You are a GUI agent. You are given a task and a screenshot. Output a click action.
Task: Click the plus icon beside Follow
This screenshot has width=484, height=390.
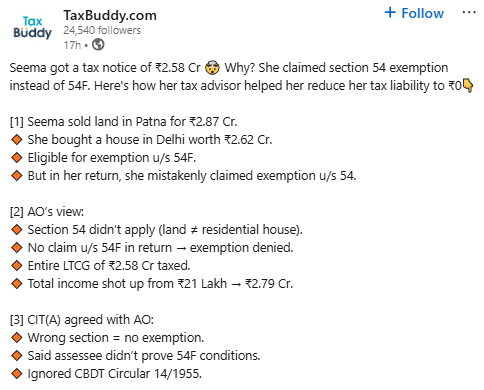point(390,13)
